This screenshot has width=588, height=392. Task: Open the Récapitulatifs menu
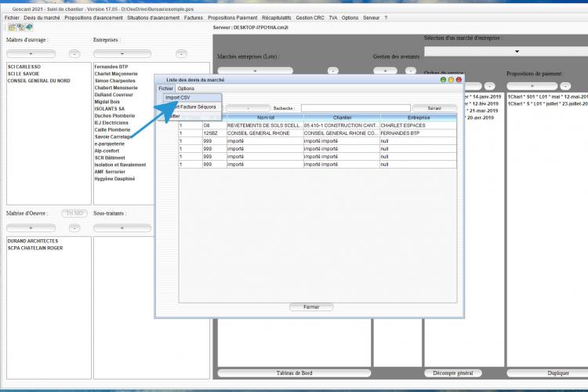coord(277,17)
